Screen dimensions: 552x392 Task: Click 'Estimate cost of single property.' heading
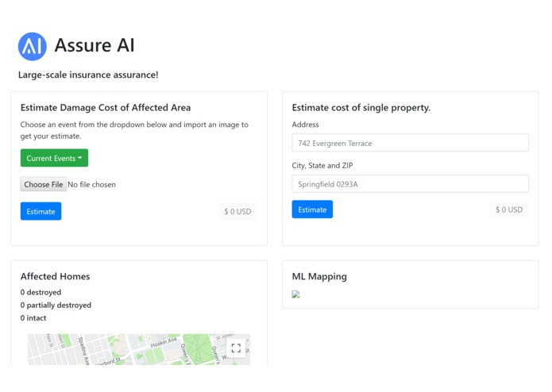[361, 108]
